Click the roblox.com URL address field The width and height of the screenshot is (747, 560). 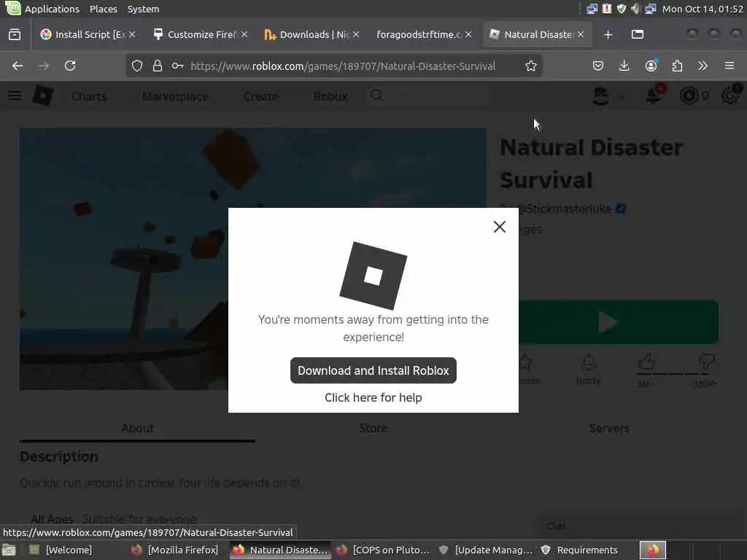click(x=343, y=66)
